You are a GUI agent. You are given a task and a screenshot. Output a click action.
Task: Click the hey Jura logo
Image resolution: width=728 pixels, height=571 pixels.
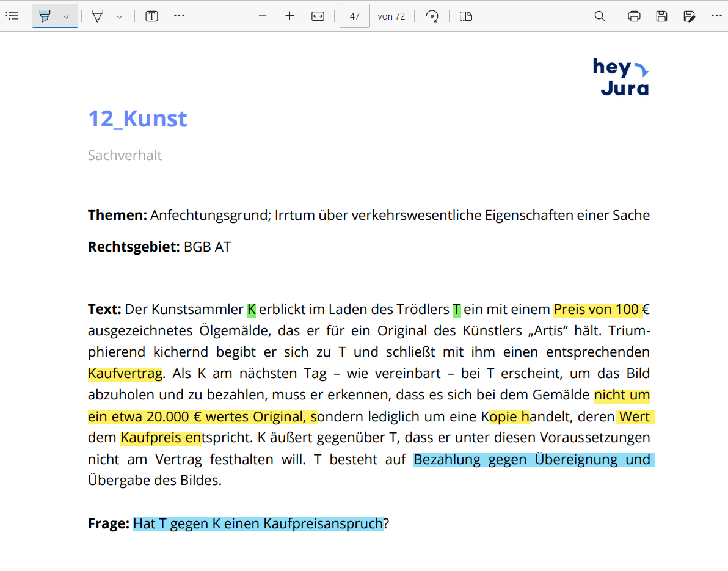(621, 77)
